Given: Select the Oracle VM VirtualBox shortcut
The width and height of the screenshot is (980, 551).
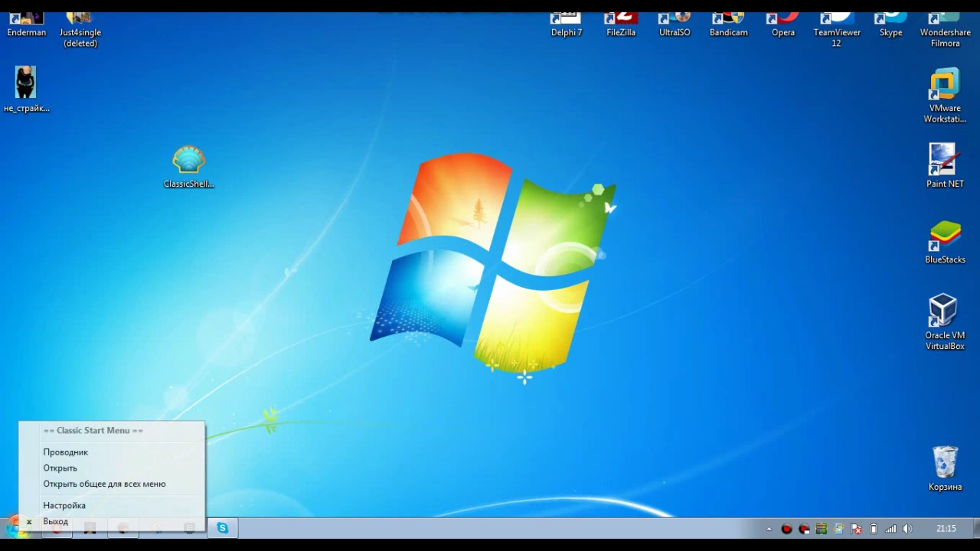Looking at the screenshot, I should [945, 322].
